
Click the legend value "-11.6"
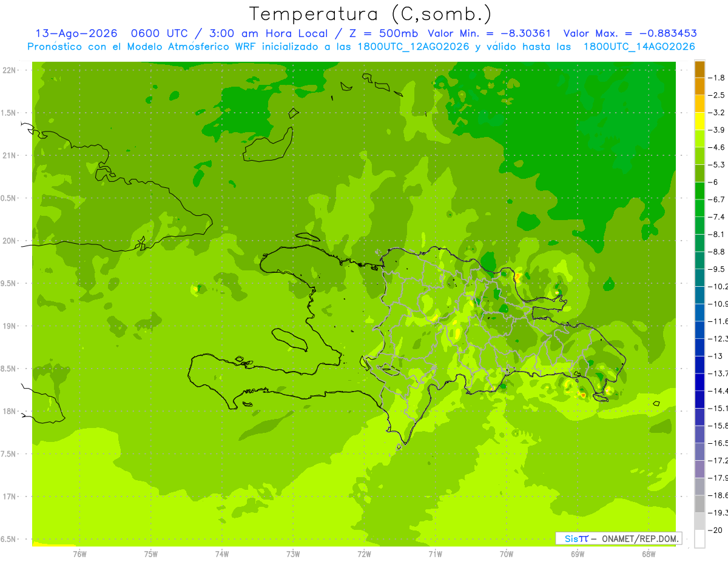pos(720,321)
